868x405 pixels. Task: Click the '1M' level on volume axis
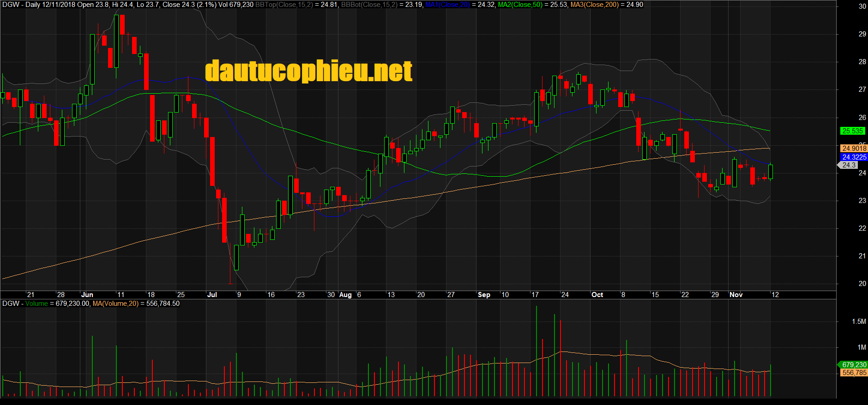tap(862, 347)
